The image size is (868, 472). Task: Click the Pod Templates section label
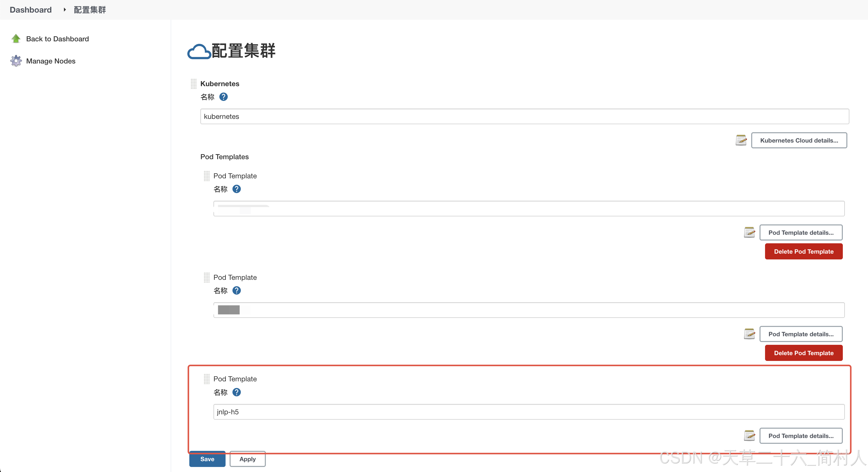pos(224,157)
